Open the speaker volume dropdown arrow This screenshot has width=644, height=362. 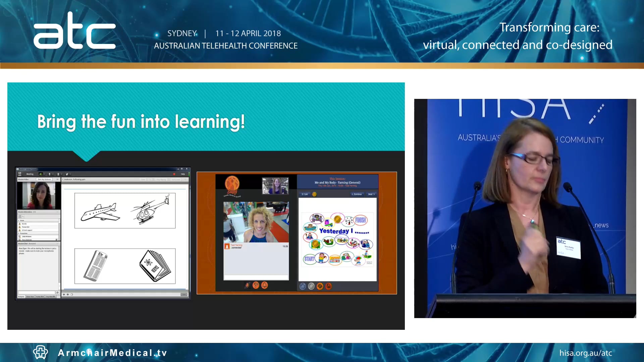tap(44, 174)
